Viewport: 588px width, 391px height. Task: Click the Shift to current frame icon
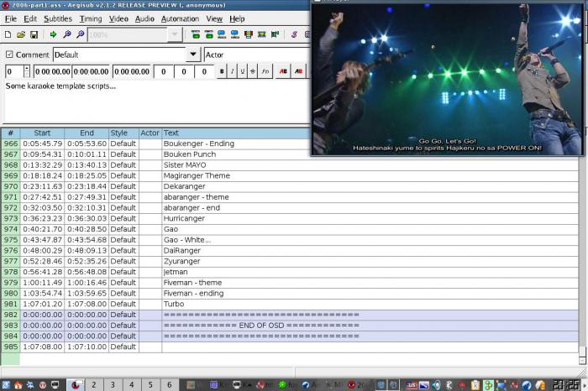tap(275, 35)
